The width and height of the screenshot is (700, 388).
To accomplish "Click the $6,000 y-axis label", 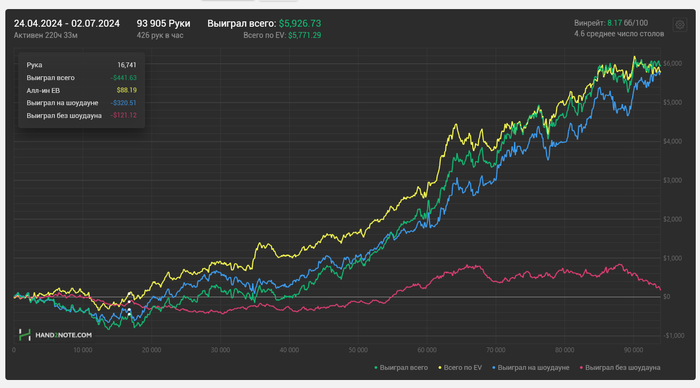I will point(672,63).
